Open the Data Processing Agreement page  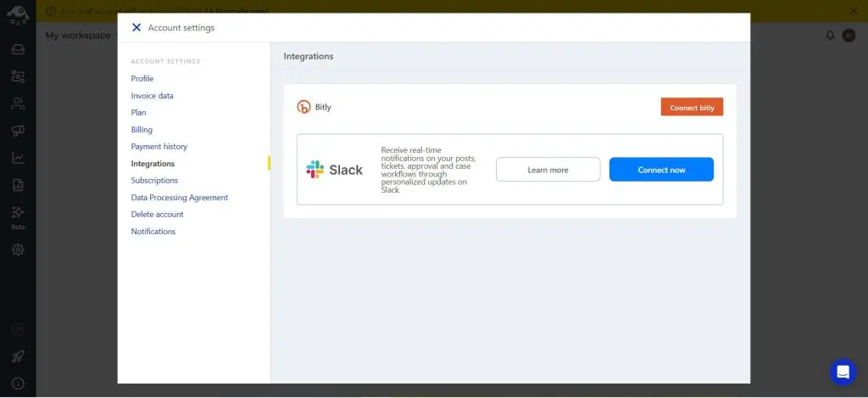(180, 198)
